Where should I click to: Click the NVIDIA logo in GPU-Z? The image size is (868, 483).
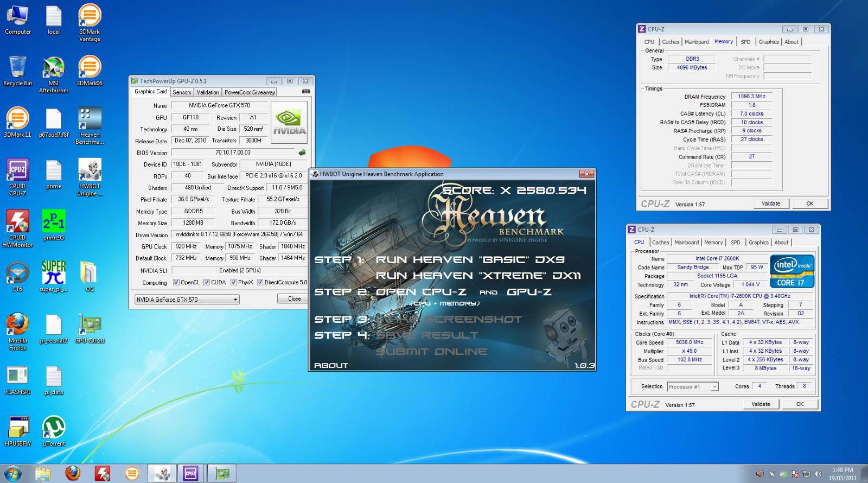coord(289,122)
